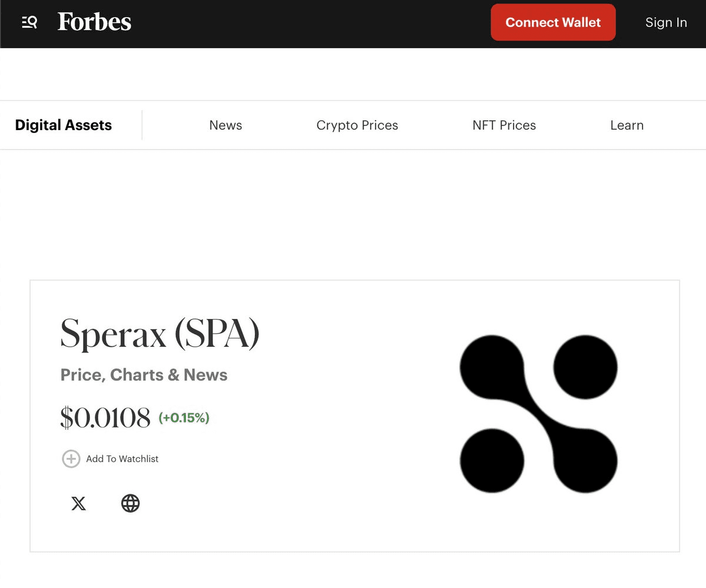This screenshot has width=706, height=588.
Task: Open the News tab
Action: (x=225, y=125)
